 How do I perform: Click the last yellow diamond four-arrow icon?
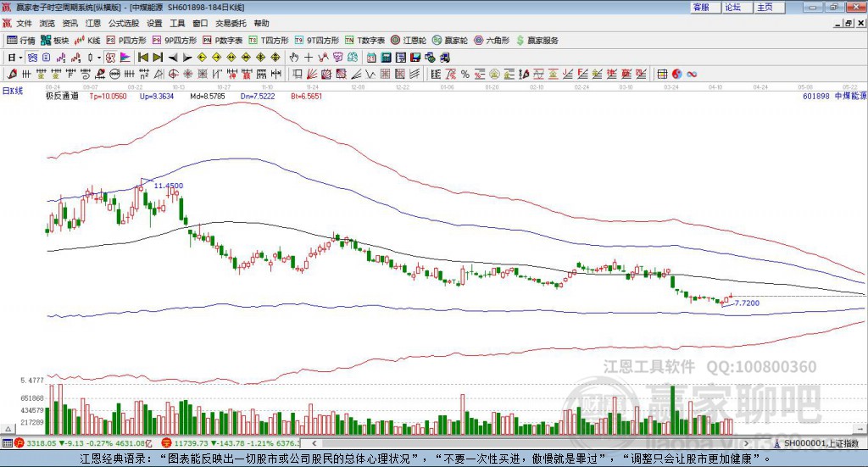coord(275,57)
